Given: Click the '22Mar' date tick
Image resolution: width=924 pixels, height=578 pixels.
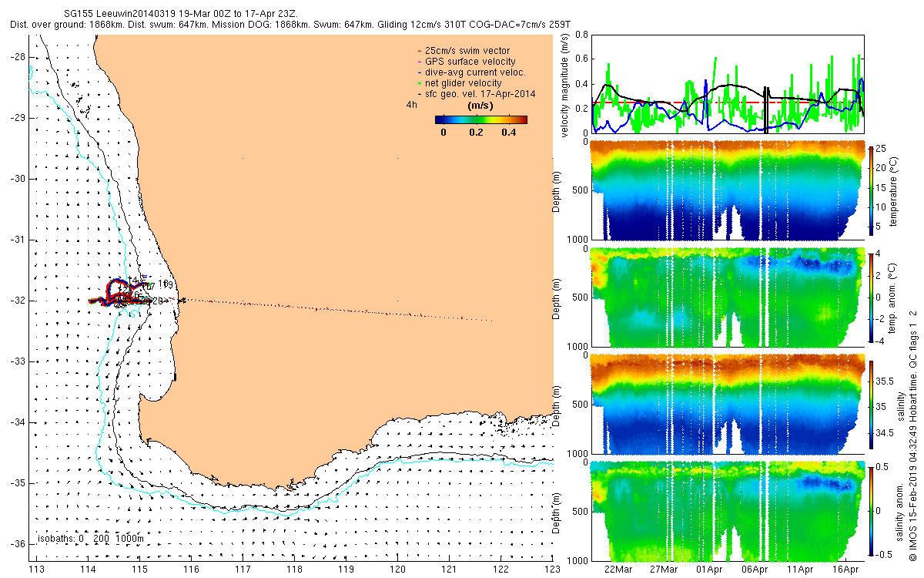Looking at the screenshot, I should click(x=619, y=570).
